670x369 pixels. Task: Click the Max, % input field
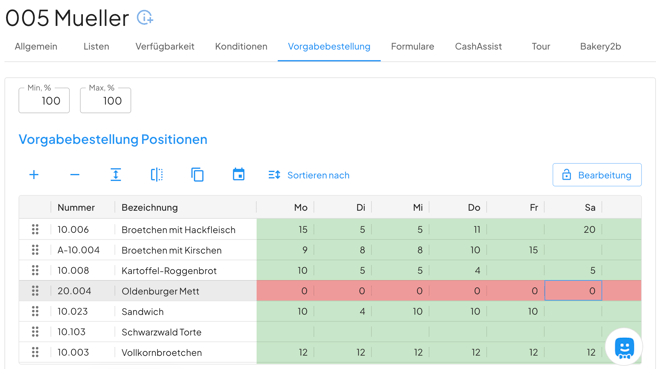[x=106, y=101]
